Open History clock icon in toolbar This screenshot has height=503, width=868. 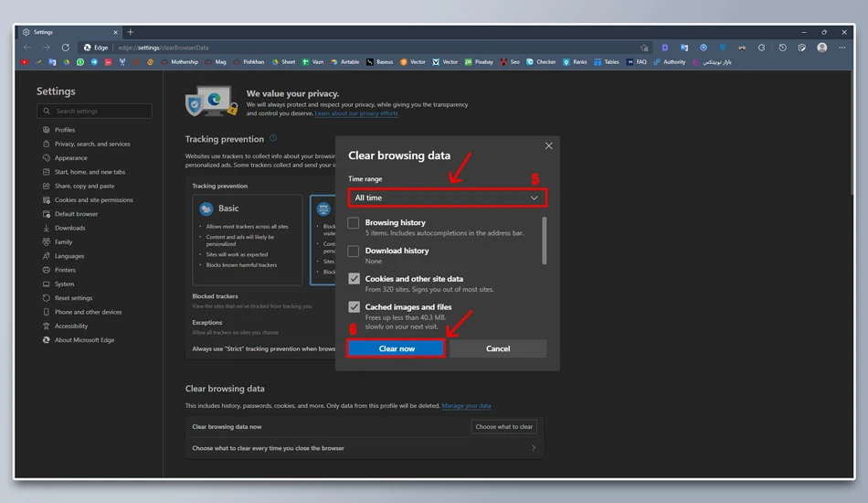782,48
